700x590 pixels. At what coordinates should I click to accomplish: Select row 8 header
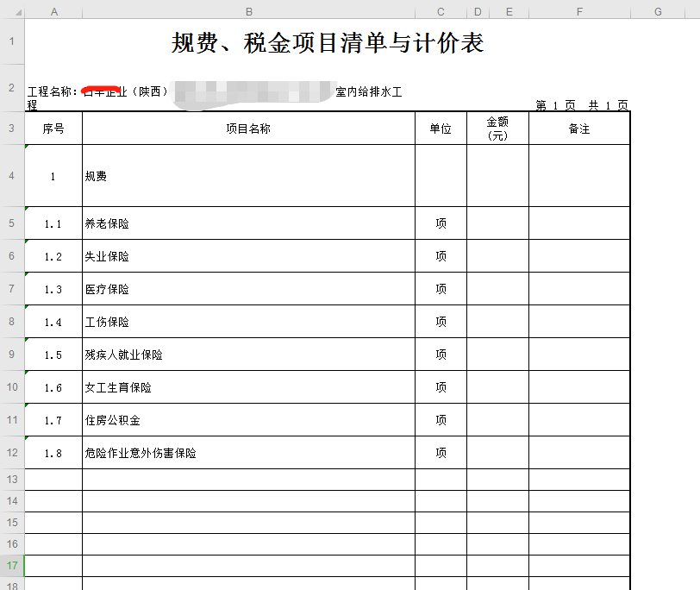click(x=12, y=321)
